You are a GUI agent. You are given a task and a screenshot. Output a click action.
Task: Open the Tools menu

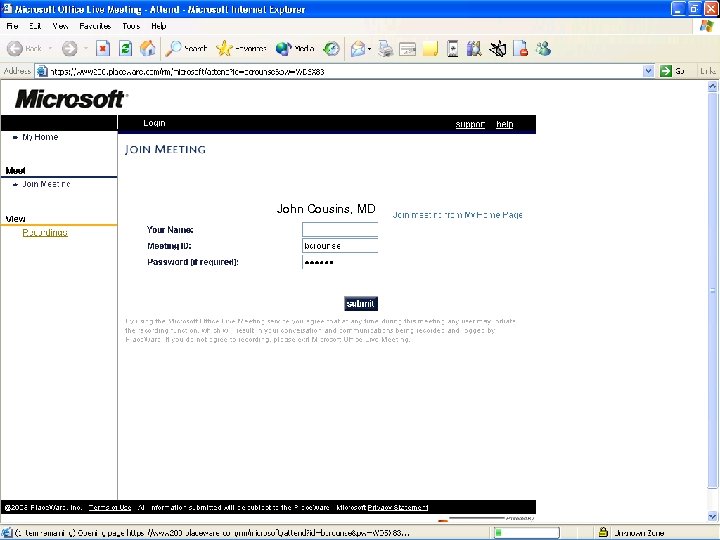(131, 26)
